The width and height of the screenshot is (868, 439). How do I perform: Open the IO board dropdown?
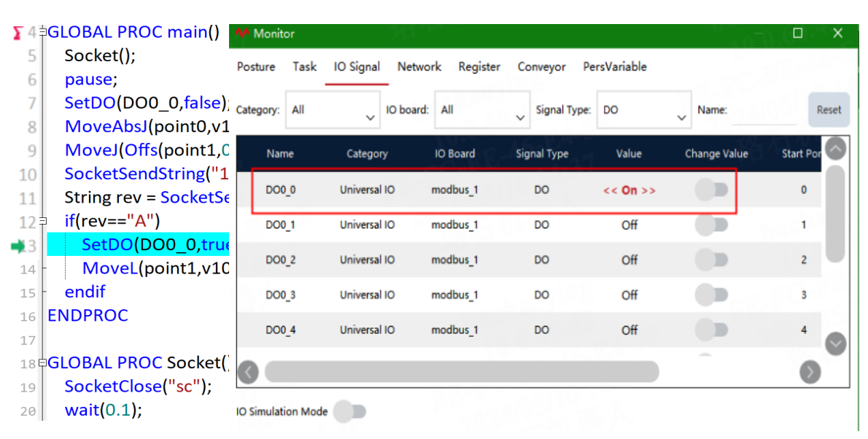coord(482,109)
